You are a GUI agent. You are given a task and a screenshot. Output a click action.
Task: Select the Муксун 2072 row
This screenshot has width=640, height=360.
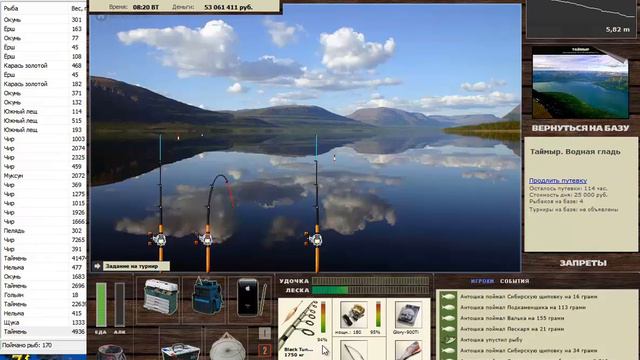pos(43,176)
